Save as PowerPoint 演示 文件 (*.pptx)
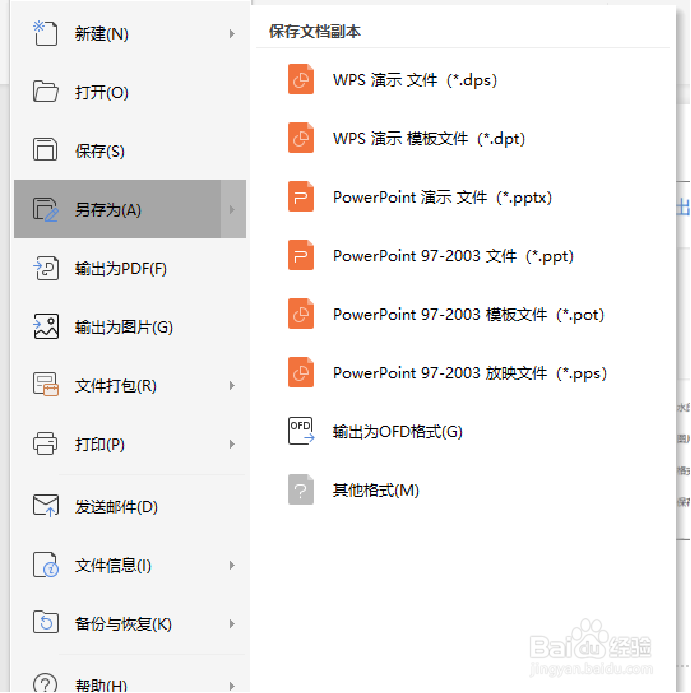 coord(442,197)
